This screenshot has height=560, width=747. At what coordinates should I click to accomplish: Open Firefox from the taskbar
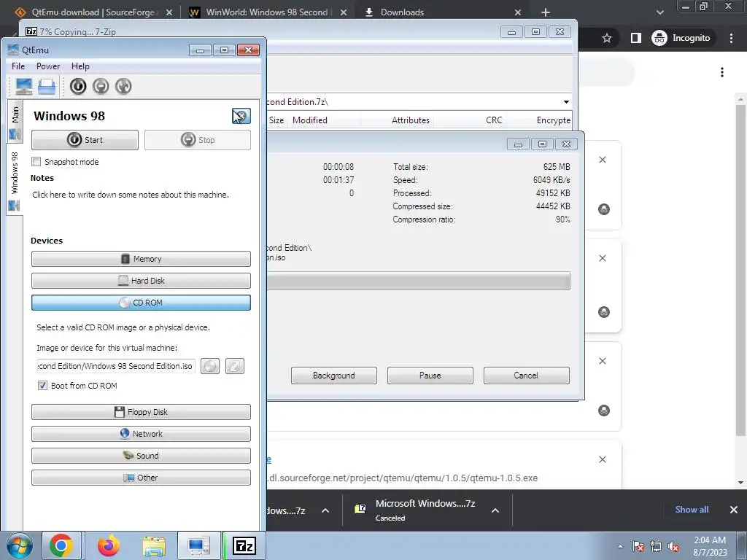click(109, 545)
